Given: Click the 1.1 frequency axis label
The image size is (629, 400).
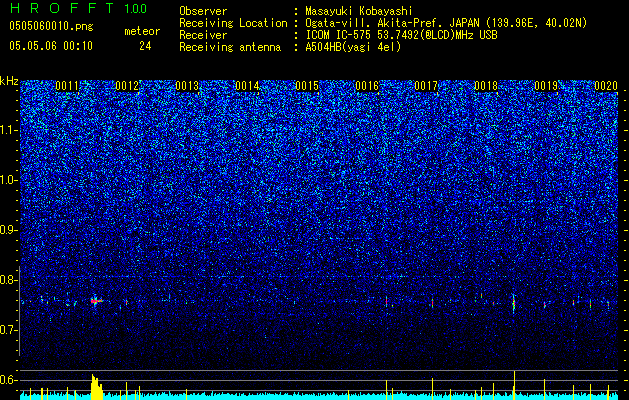Looking at the screenshot, I should pos(9,130).
